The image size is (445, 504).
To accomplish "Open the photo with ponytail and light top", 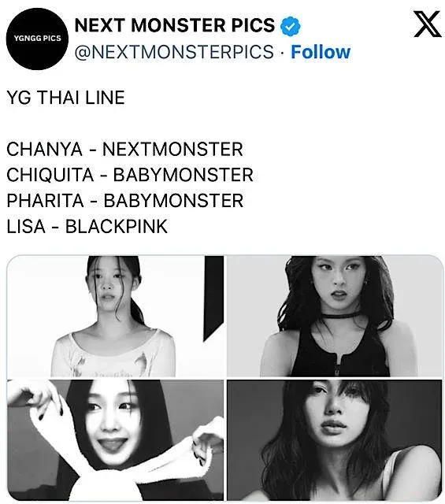I will pyautogui.click(x=115, y=317).
